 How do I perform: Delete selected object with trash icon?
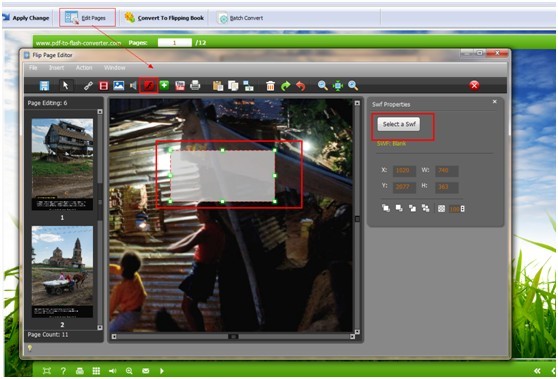pos(270,86)
